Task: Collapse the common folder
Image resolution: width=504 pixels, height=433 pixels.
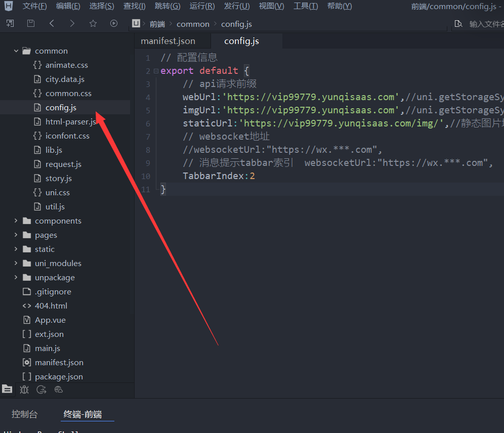Action: pyautogui.click(x=16, y=51)
